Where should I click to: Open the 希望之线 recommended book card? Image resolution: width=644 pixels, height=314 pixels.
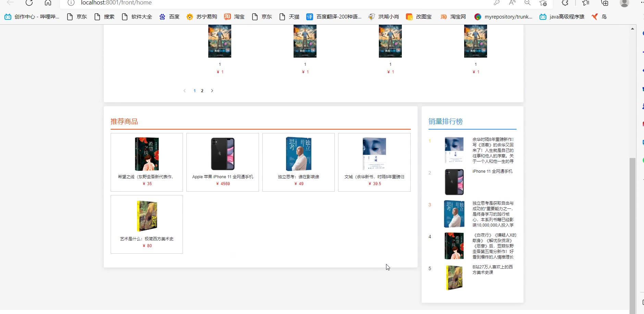[147, 162]
